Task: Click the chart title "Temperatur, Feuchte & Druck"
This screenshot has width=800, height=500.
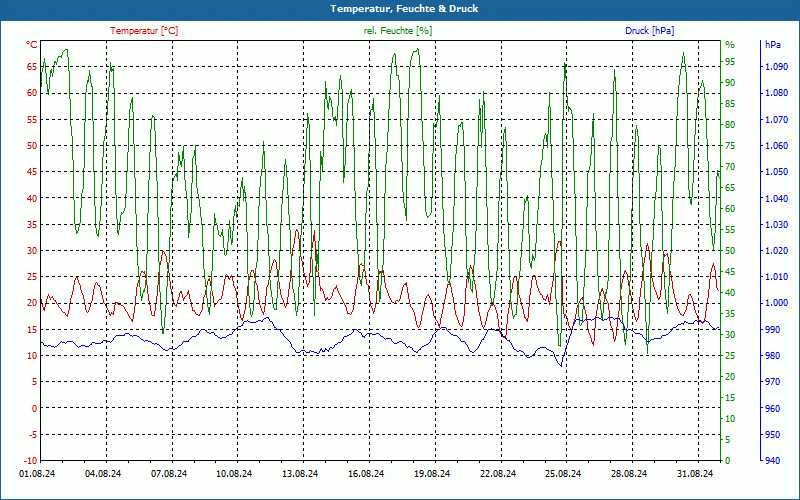Action: (404, 9)
